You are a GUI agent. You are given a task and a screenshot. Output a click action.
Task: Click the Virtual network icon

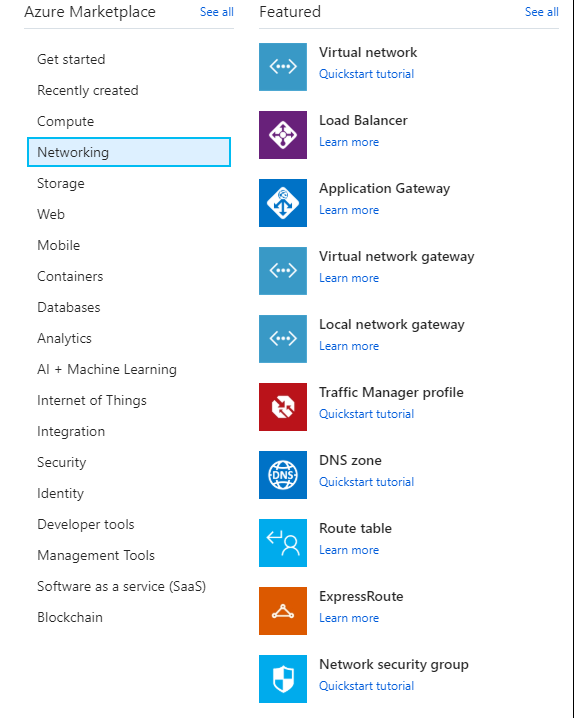click(x=283, y=67)
